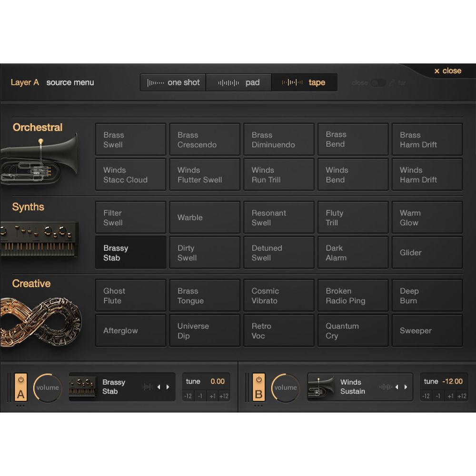Screen dimensions: 476x476
Task: Adjust Layer B volume knob
Action: [286, 388]
